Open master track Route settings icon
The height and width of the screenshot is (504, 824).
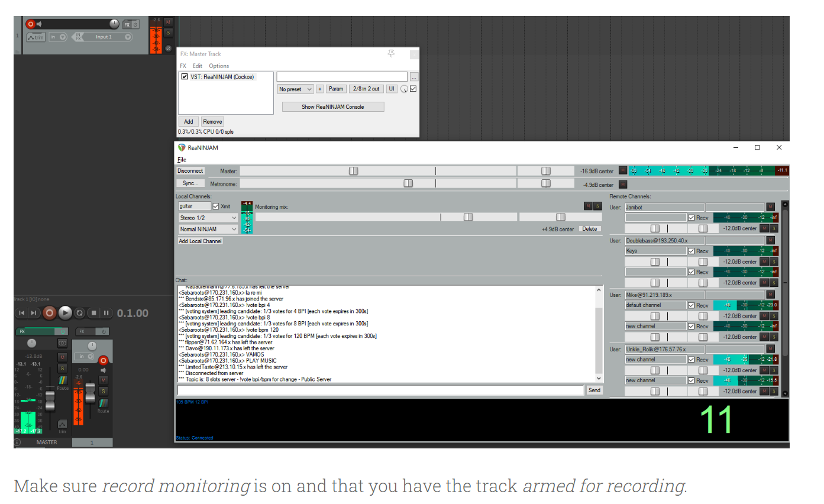(62, 380)
